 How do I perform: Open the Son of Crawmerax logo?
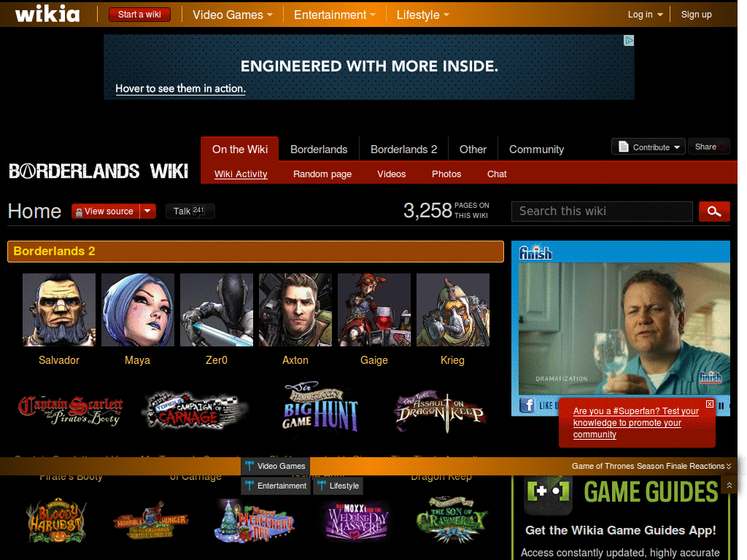(x=452, y=521)
